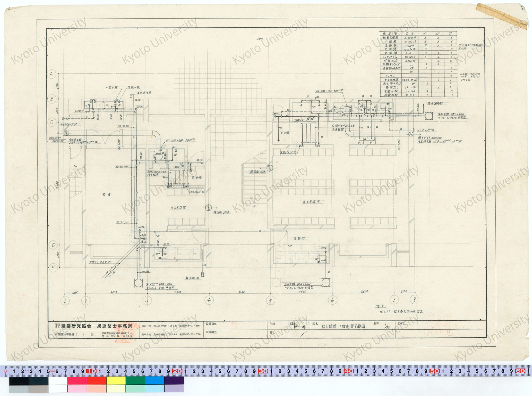
Task: Click the yellow color swatch
Action: (116, 380)
